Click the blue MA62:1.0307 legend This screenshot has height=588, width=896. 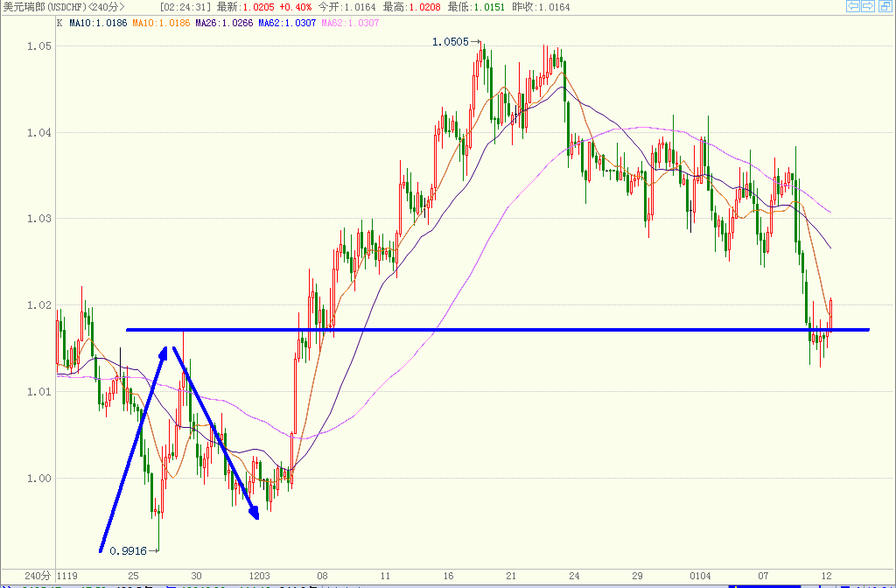click(287, 23)
